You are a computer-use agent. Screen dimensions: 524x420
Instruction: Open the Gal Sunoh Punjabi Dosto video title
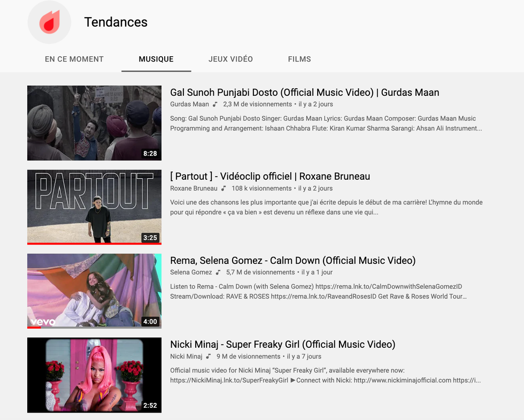pyautogui.click(x=304, y=92)
